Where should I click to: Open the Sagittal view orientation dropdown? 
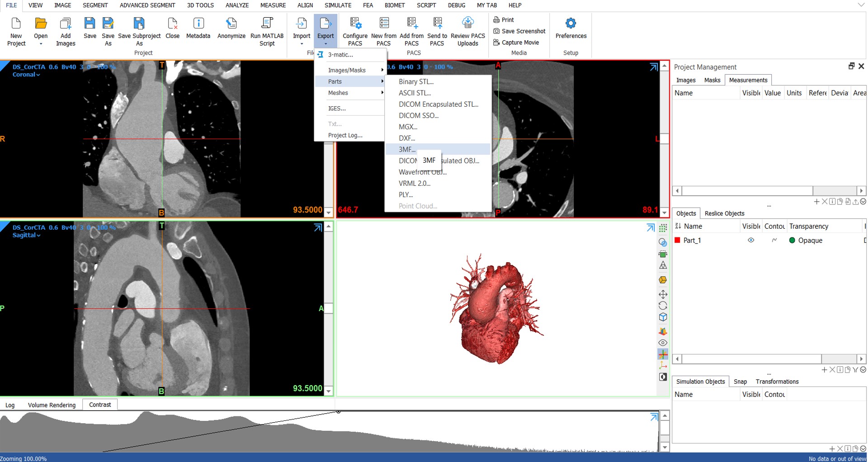click(x=26, y=236)
